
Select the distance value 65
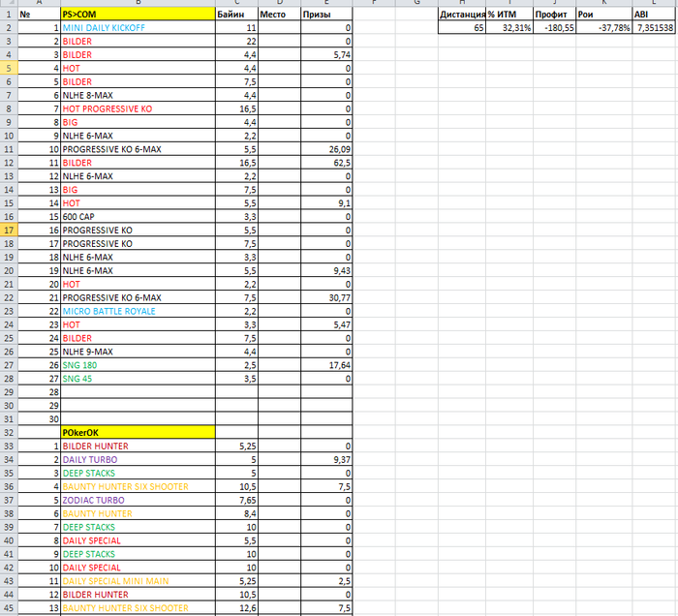coord(462,28)
